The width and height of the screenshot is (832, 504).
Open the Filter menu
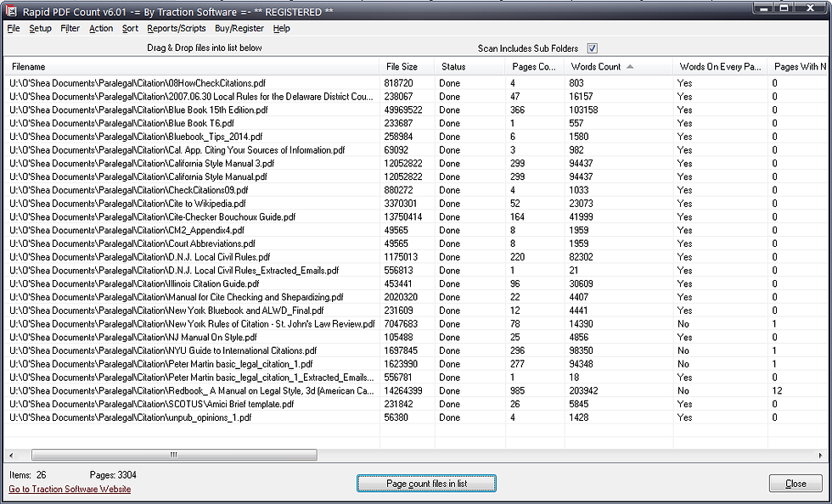pos(70,28)
